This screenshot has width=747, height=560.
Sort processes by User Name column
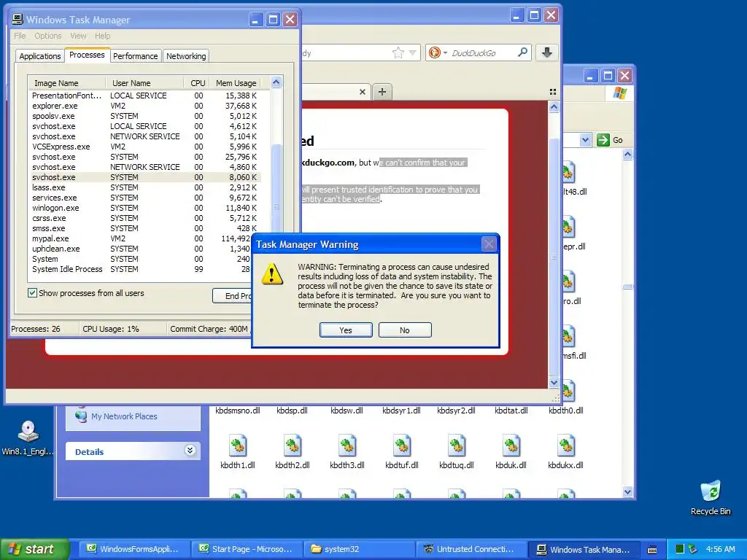click(x=144, y=83)
